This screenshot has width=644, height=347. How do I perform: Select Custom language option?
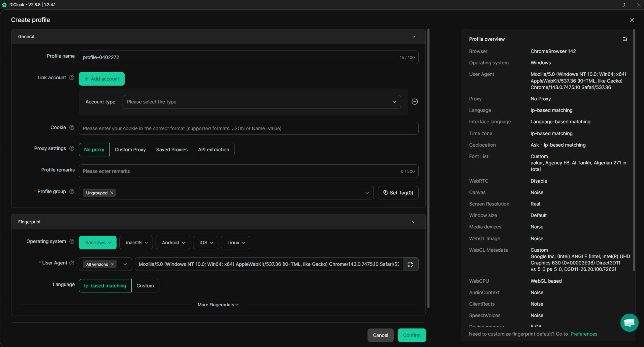tap(145, 285)
